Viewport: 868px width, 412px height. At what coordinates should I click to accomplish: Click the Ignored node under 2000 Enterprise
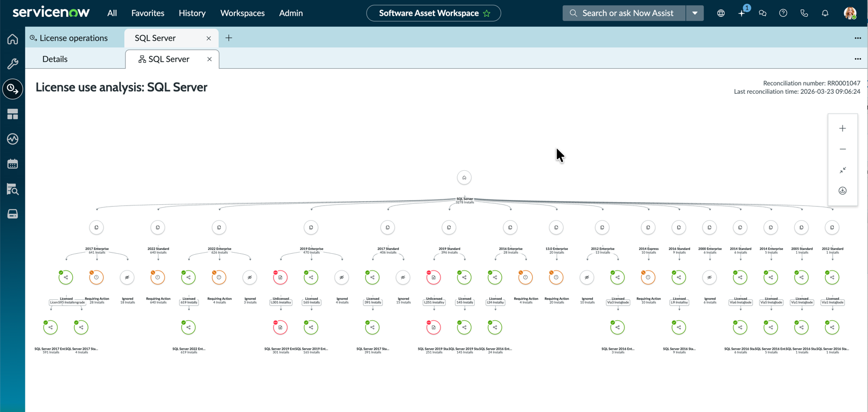(710, 278)
